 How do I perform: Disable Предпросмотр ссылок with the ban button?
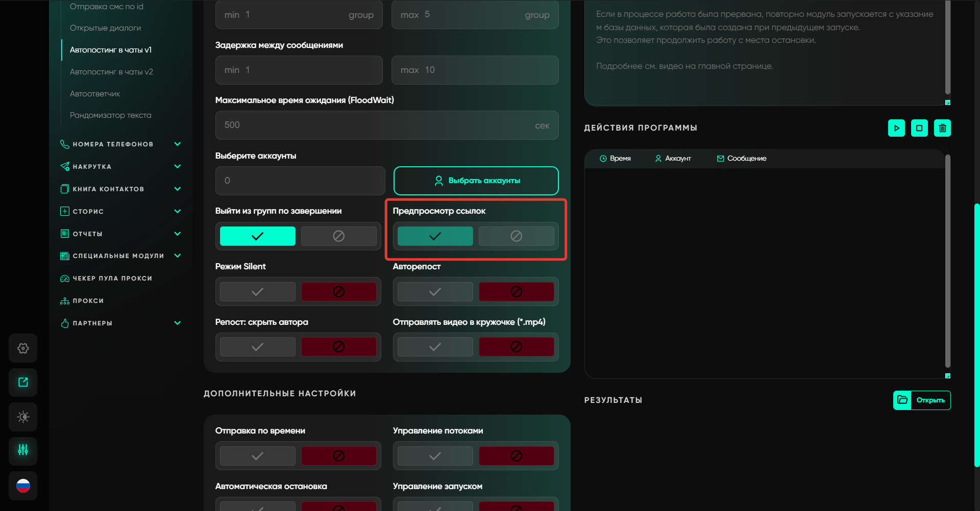(516, 236)
